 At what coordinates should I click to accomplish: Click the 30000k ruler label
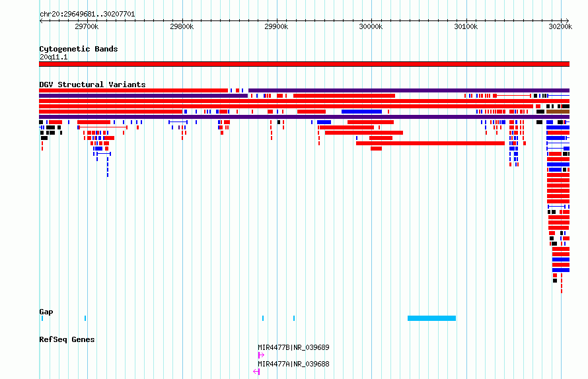371,26
